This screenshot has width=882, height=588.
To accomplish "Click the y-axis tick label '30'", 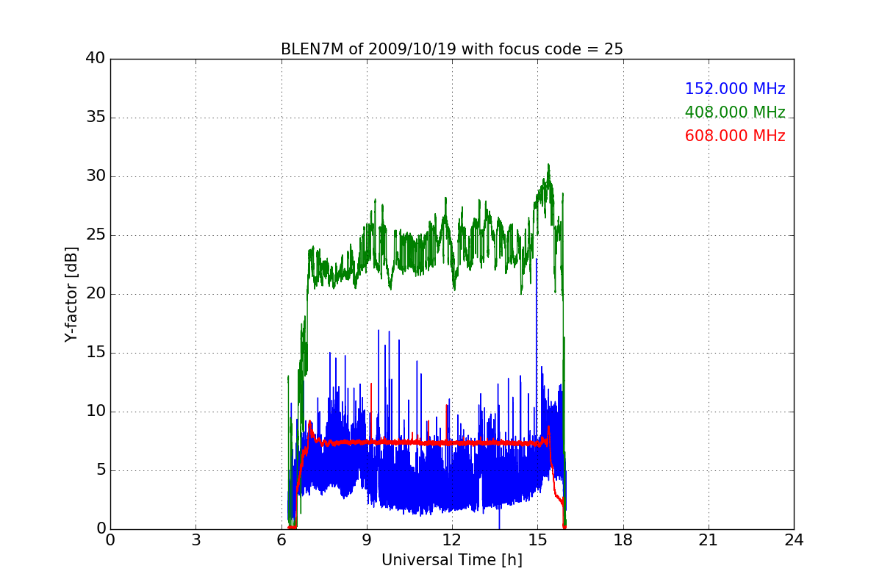I will [95, 176].
